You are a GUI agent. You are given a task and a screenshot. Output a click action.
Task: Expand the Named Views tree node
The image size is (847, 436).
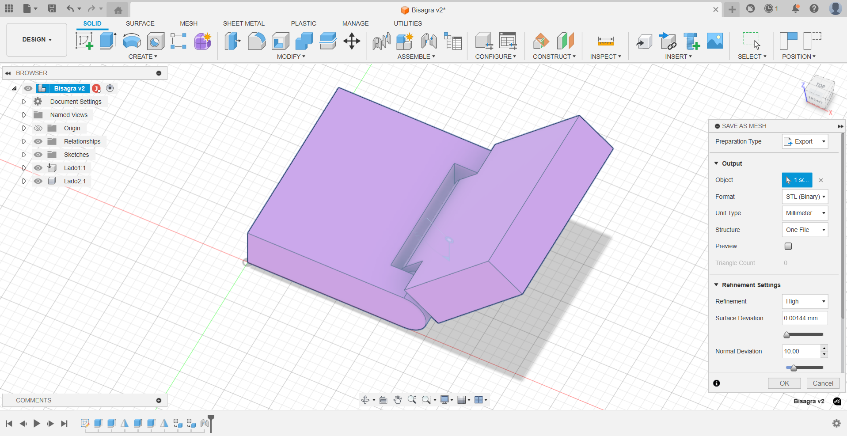click(24, 115)
